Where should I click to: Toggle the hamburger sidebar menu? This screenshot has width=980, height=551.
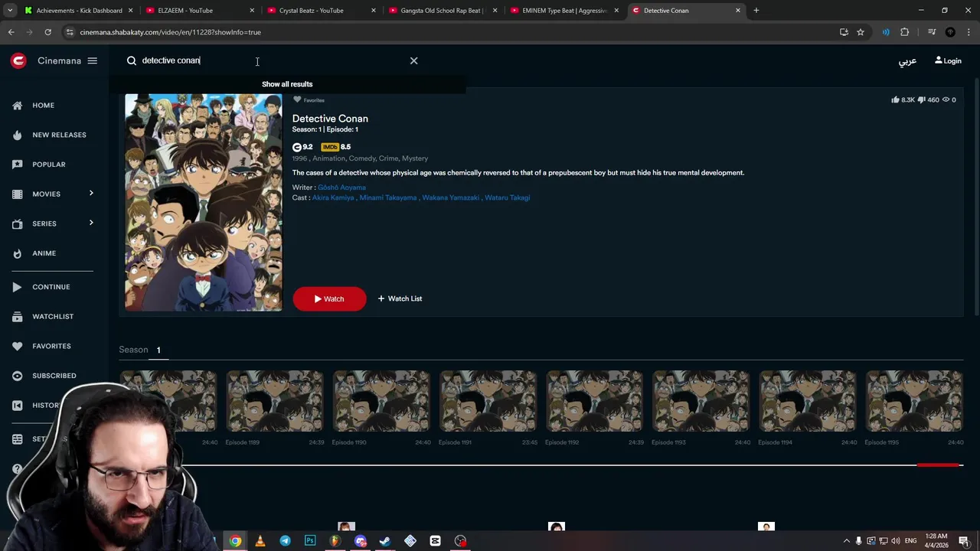click(x=92, y=60)
